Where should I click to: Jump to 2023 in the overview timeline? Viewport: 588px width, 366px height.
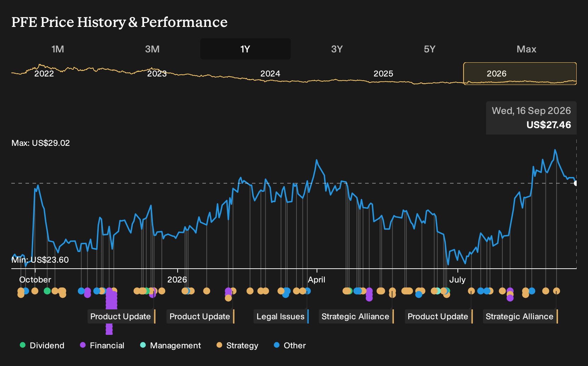[x=157, y=74]
